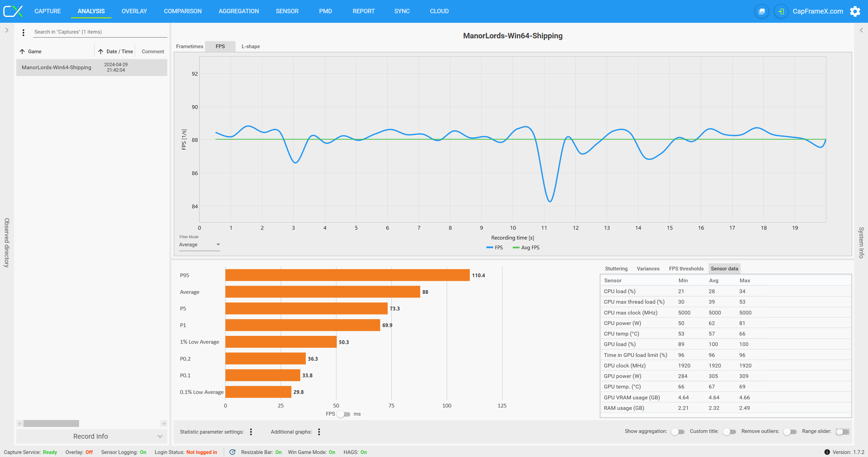Switch to the COMPARISON tab

(183, 11)
